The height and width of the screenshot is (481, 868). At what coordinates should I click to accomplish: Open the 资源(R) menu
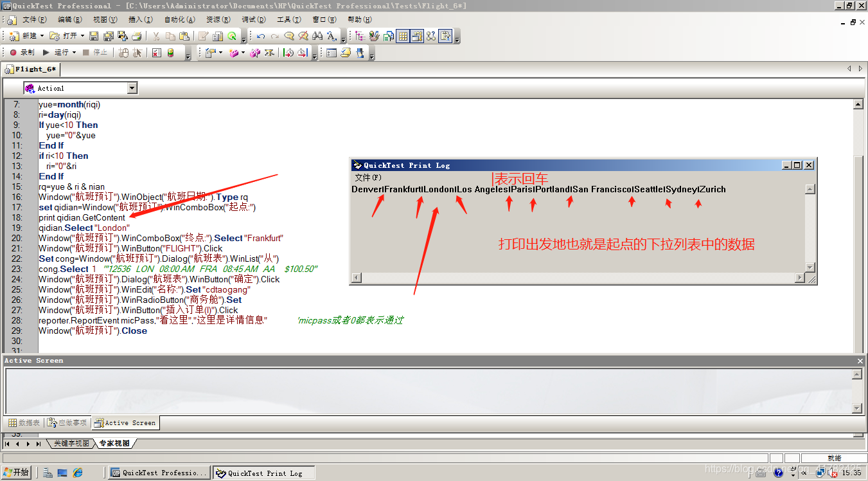[218, 20]
